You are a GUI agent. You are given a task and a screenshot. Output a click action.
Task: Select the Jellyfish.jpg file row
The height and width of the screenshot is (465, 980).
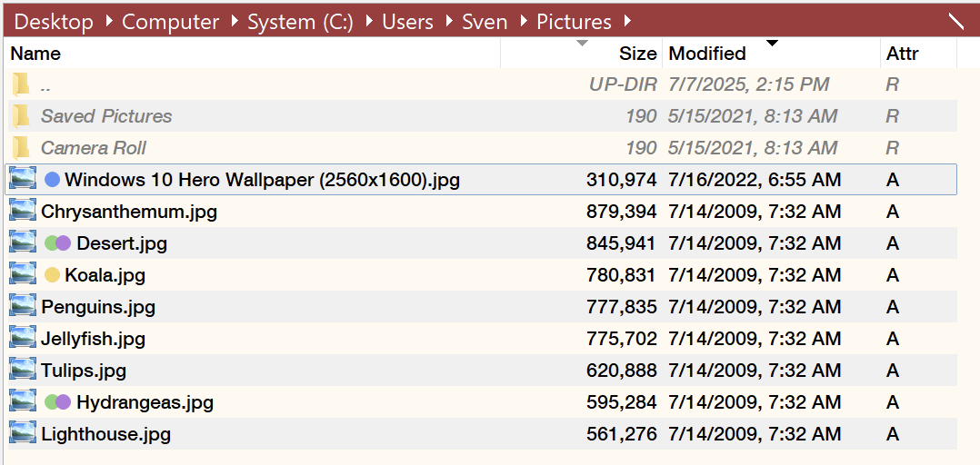coord(481,339)
